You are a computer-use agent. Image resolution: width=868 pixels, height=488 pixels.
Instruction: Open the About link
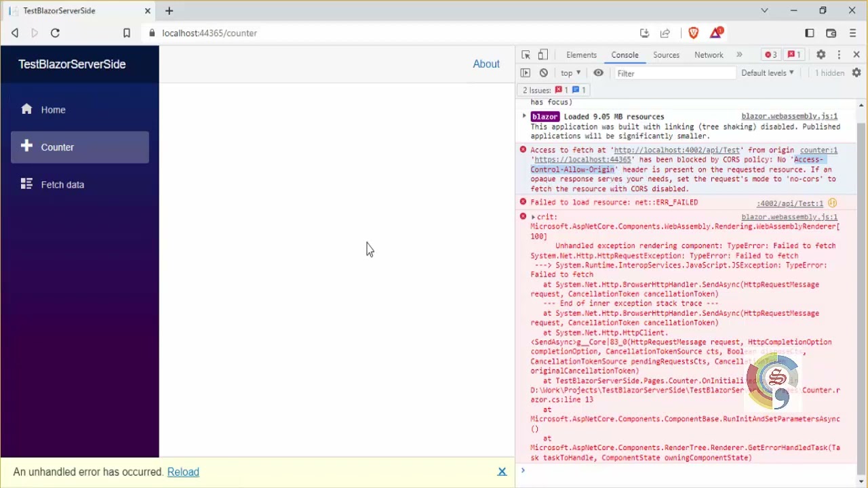coord(486,64)
